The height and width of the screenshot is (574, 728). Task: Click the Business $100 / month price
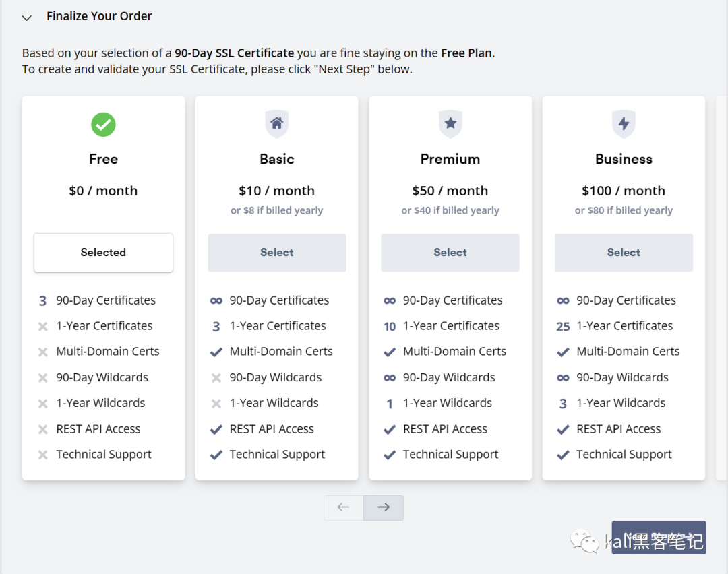tap(624, 191)
